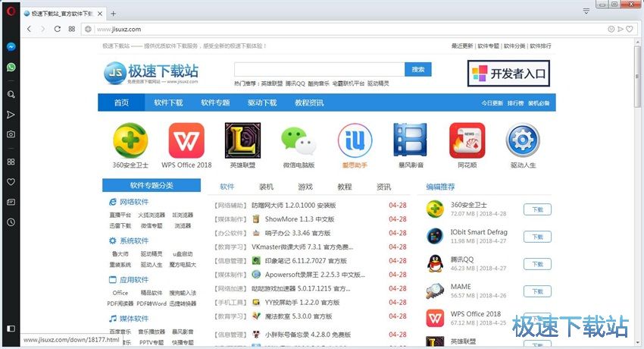Select 教程资讯 in the navigation bar
The image size is (644, 349).
pos(309,102)
